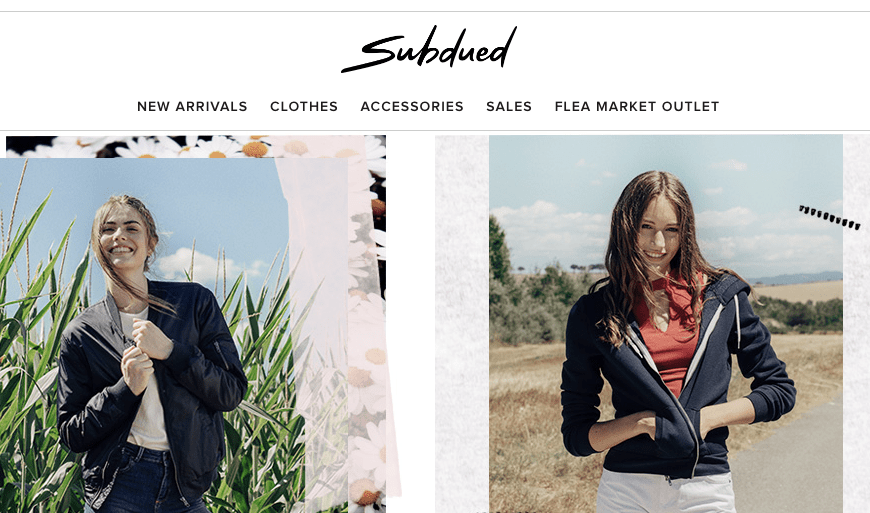
Task: Go to the Sales section
Action: click(509, 106)
